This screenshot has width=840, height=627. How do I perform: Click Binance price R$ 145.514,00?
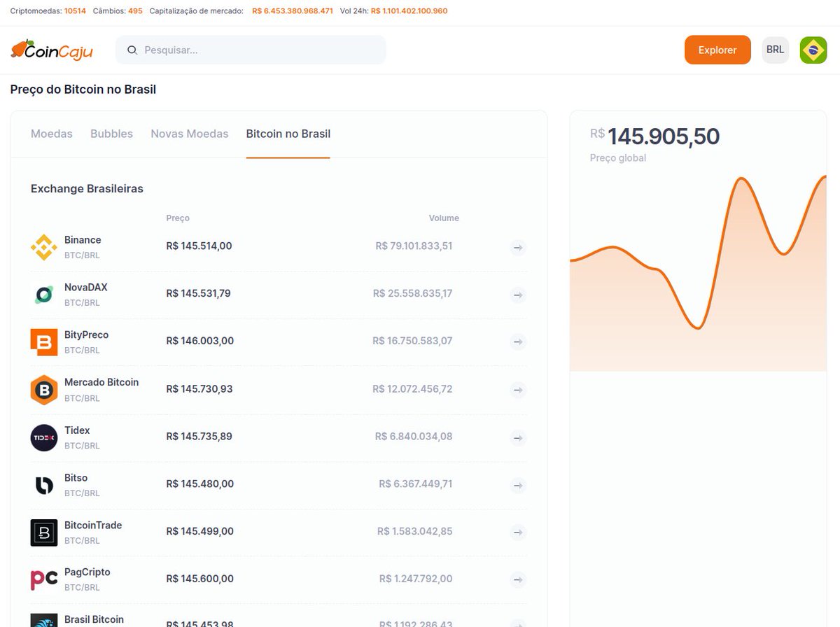coord(199,246)
